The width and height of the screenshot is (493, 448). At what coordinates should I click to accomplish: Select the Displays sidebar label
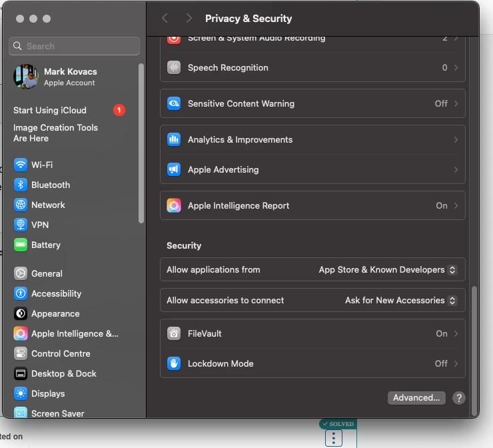point(48,393)
